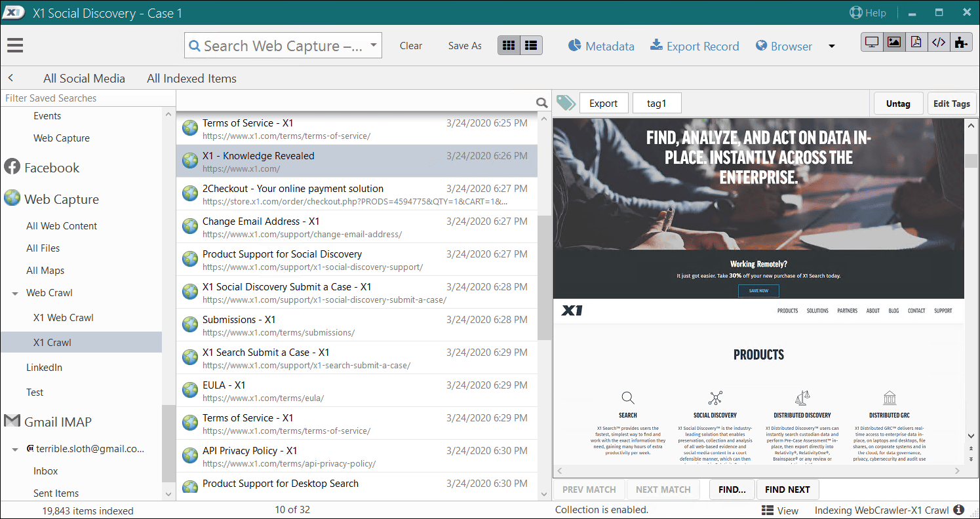Viewport: 980px width, 519px height.
Task: Click FIND... button
Action: (732, 490)
